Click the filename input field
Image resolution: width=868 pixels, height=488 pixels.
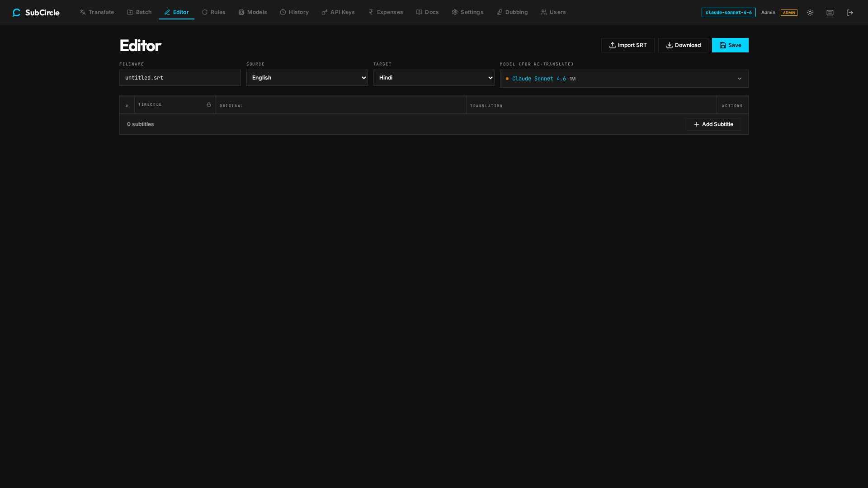coord(180,78)
